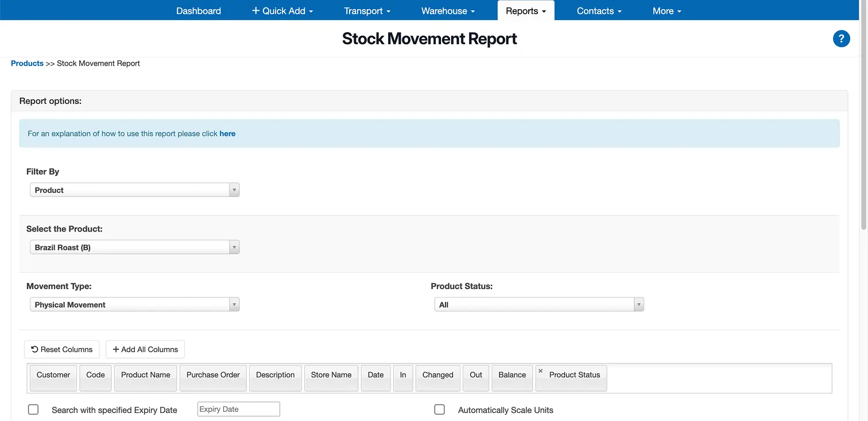Switch to the Dashboard tab

click(x=199, y=10)
